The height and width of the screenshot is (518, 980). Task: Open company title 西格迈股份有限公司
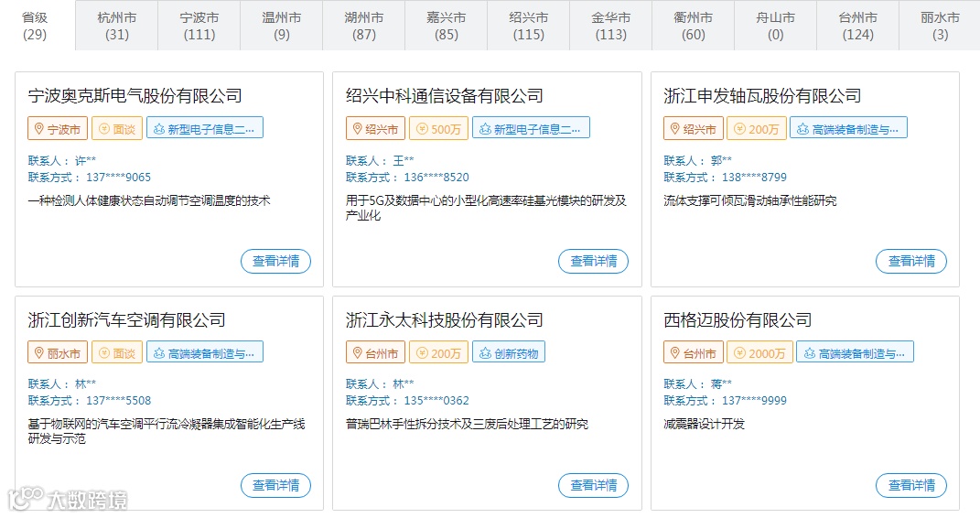(x=738, y=320)
